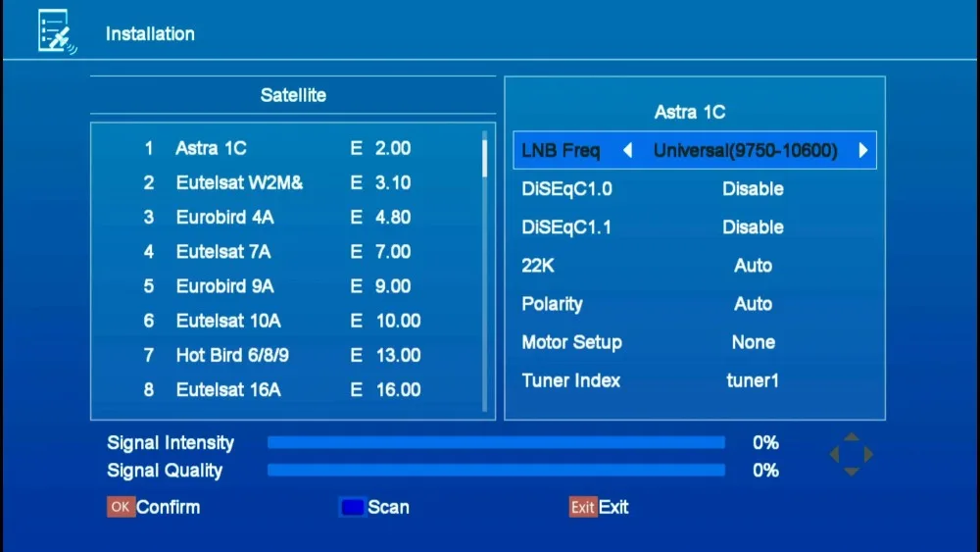Click the Tuner Index label

tap(570, 380)
